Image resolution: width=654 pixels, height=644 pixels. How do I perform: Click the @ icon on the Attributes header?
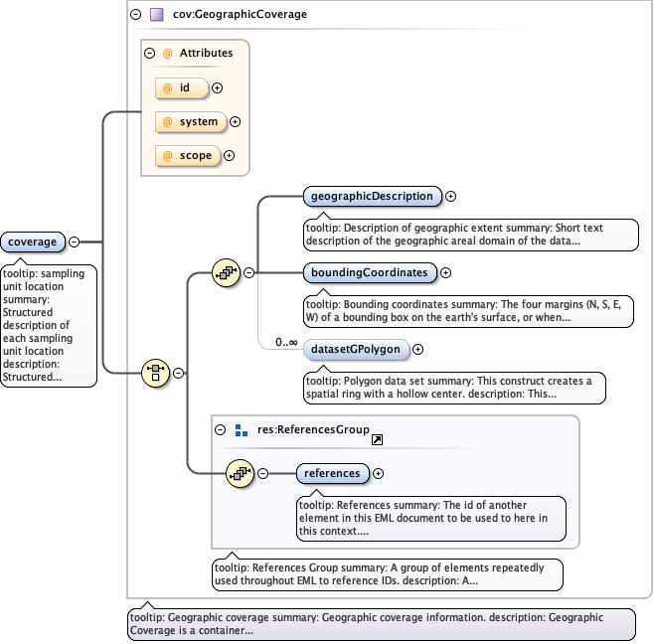(x=167, y=53)
